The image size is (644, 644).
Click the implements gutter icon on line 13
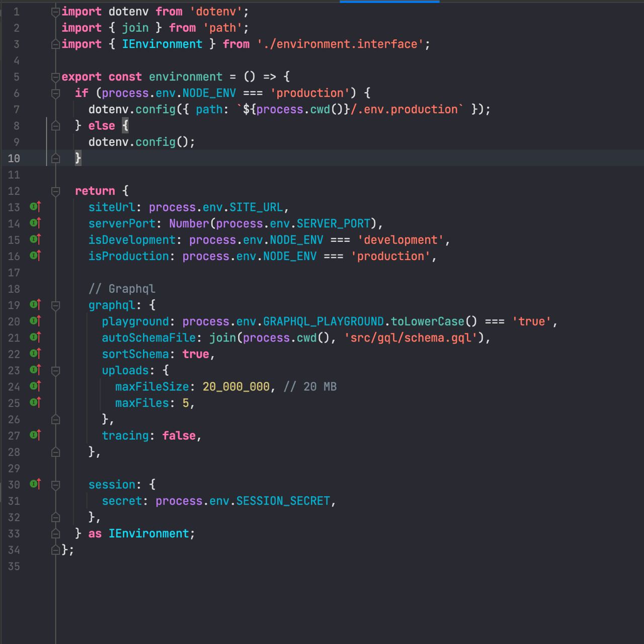click(x=35, y=206)
